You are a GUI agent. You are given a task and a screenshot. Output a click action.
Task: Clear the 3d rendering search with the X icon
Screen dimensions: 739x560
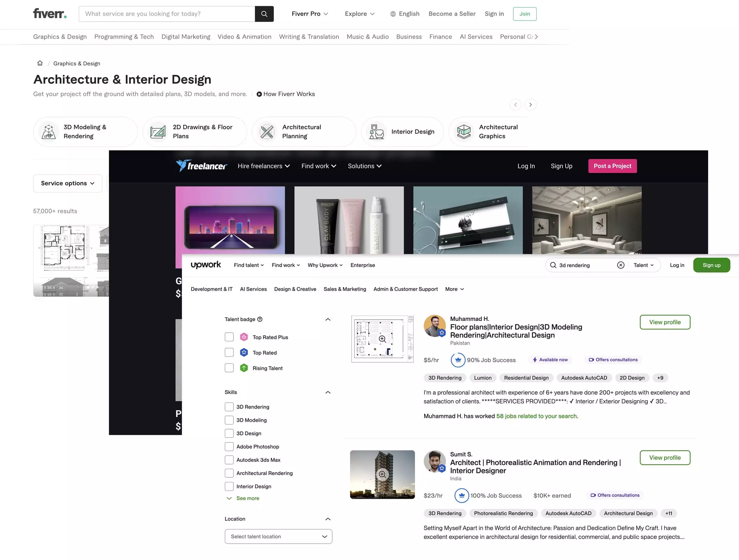click(620, 265)
